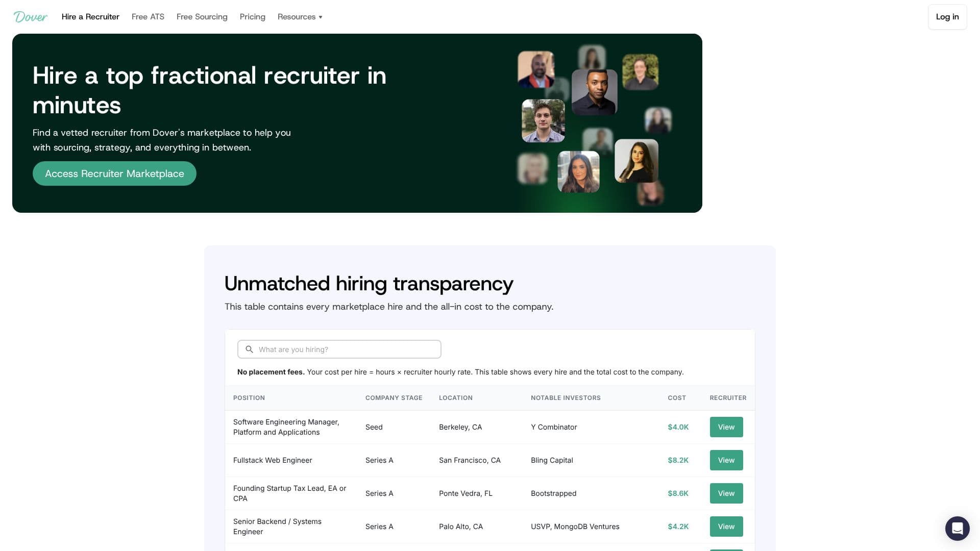Click the Fullstack Web Engineer position text
Image resolution: width=980 pixels, height=551 pixels.
[x=273, y=460]
